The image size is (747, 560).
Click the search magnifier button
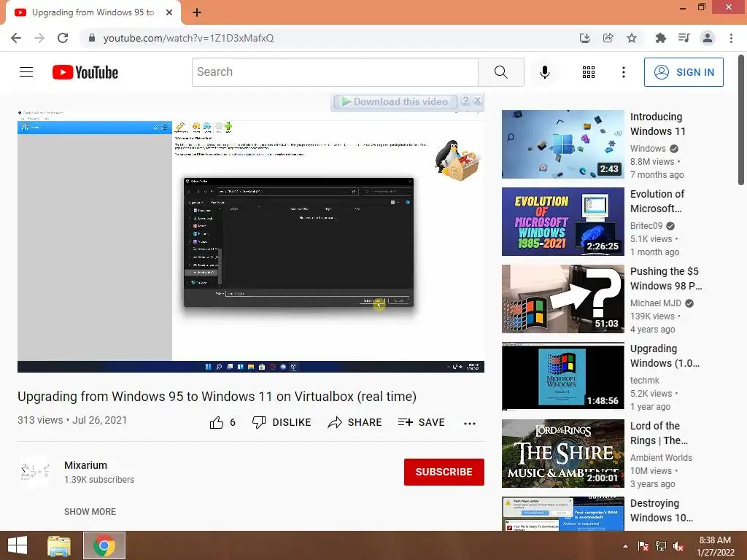pyautogui.click(x=500, y=72)
